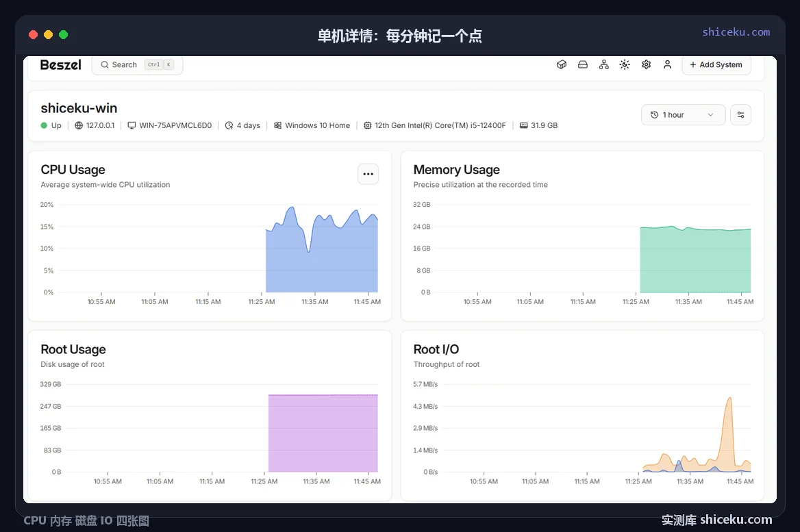Viewport: 800px width, 532px height.
Task: Open settings gear icon in header
Action: (647, 65)
